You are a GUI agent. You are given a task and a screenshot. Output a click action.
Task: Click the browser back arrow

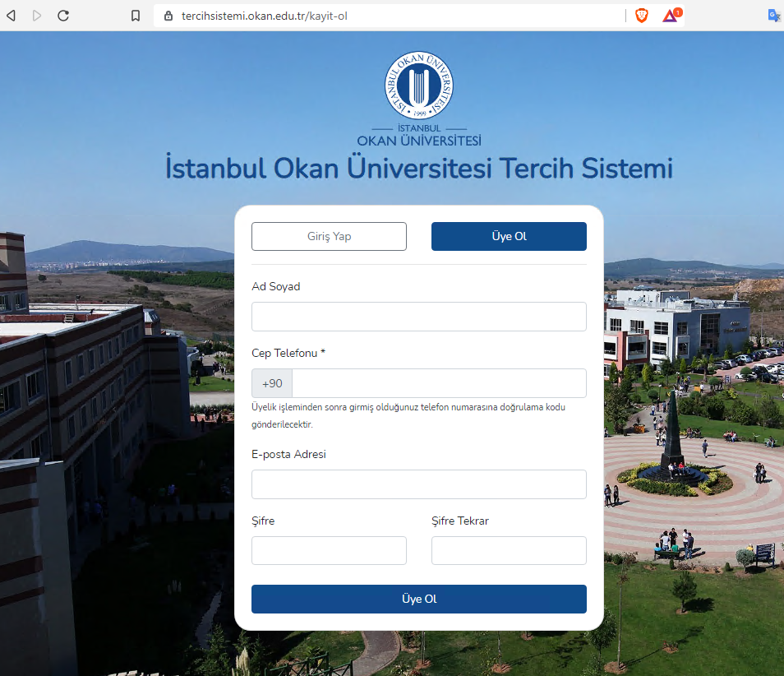11,15
